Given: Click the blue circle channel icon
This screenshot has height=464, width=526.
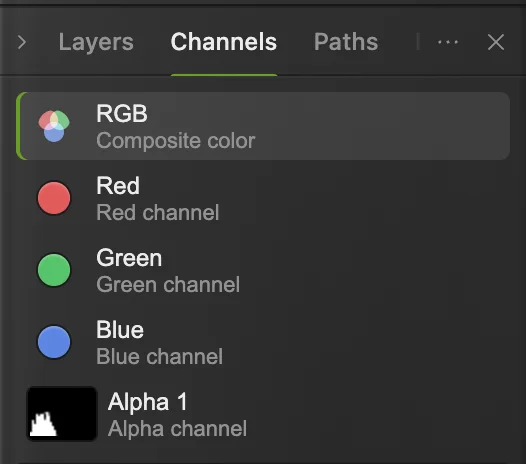Looking at the screenshot, I should click(x=54, y=342).
